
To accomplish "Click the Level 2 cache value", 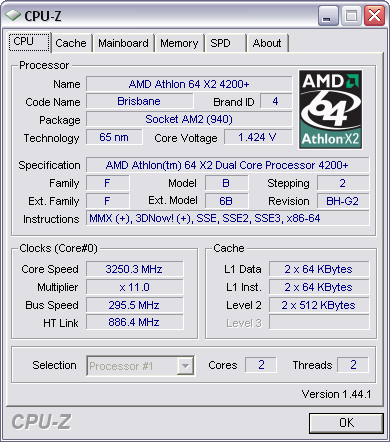I will click(x=319, y=305).
